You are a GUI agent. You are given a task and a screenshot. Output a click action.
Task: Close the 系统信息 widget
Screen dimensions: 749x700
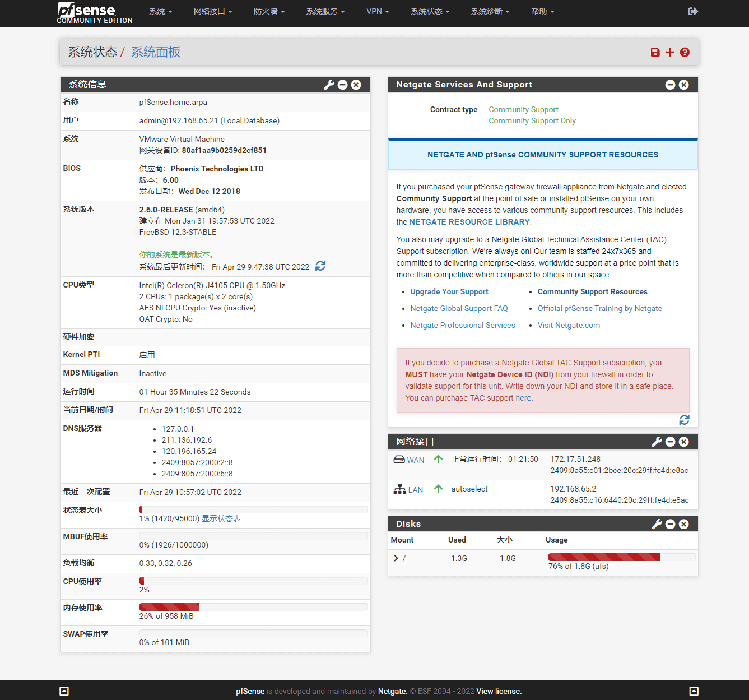click(356, 85)
